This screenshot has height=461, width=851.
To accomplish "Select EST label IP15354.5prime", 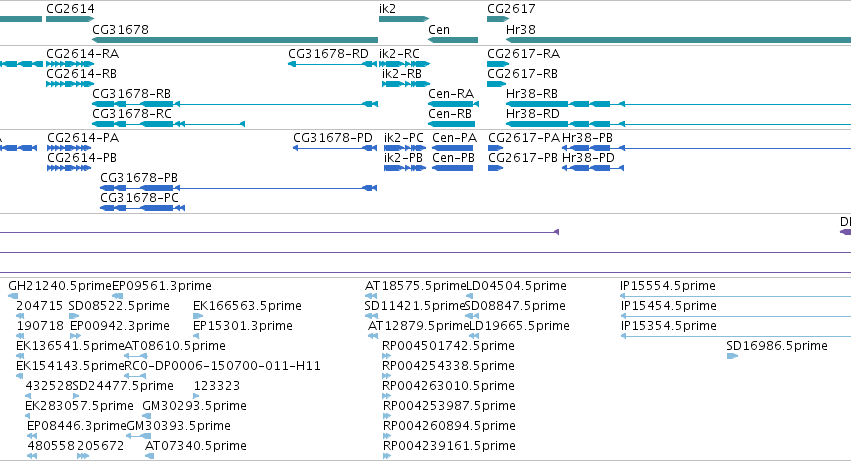I will [669, 326].
